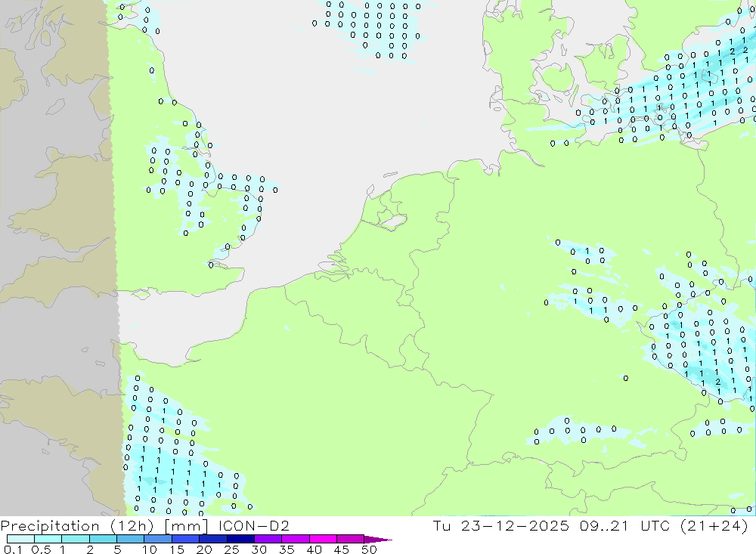This screenshot has height=554, width=756.
Task: Click the "0.5" legend tick label
Action: 41,549
